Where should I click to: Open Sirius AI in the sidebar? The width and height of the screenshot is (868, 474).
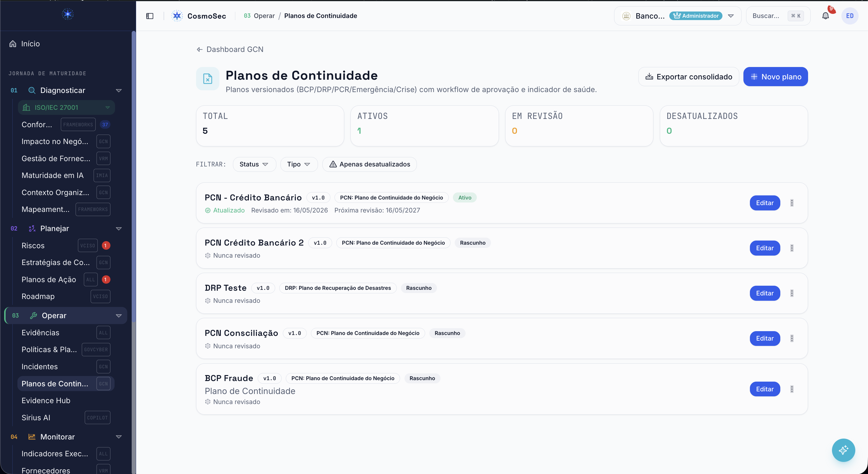66,417
